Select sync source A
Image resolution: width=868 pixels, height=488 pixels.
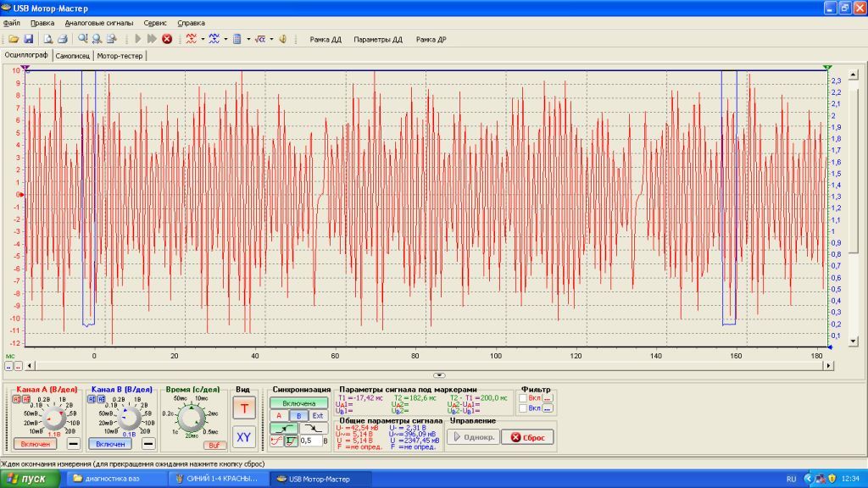tap(279, 415)
